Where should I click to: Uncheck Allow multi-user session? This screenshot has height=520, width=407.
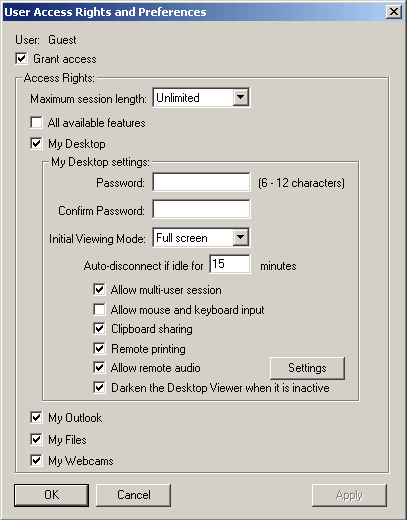(99, 289)
